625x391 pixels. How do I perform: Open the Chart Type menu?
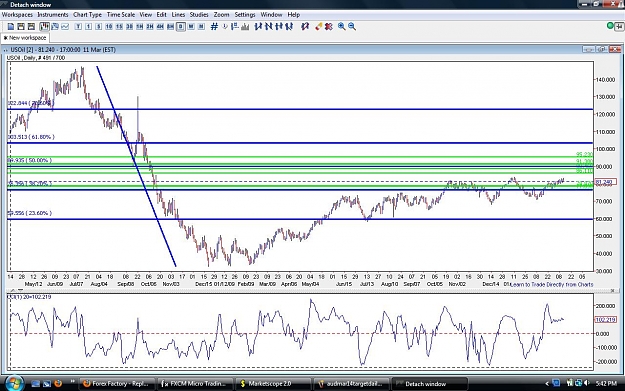click(x=87, y=15)
